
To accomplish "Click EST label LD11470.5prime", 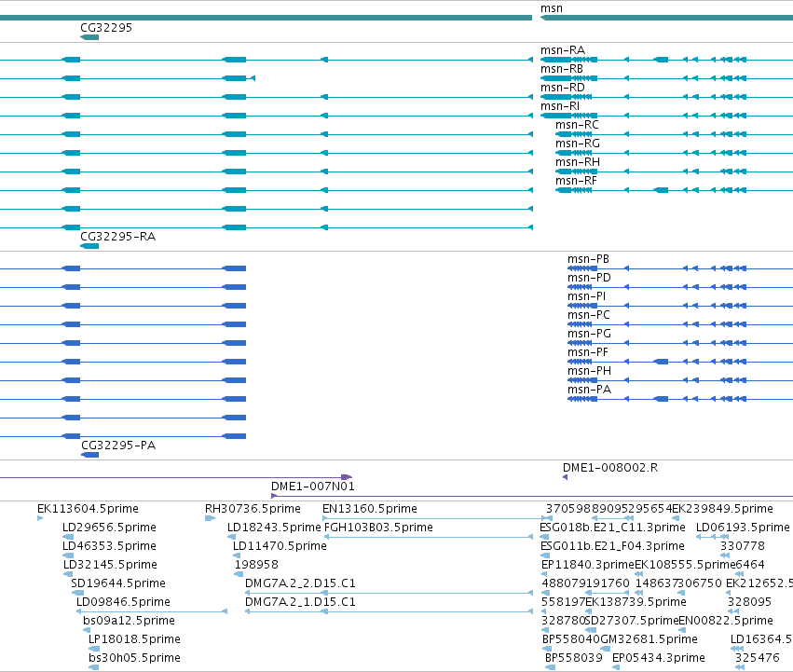I will pyautogui.click(x=280, y=546).
